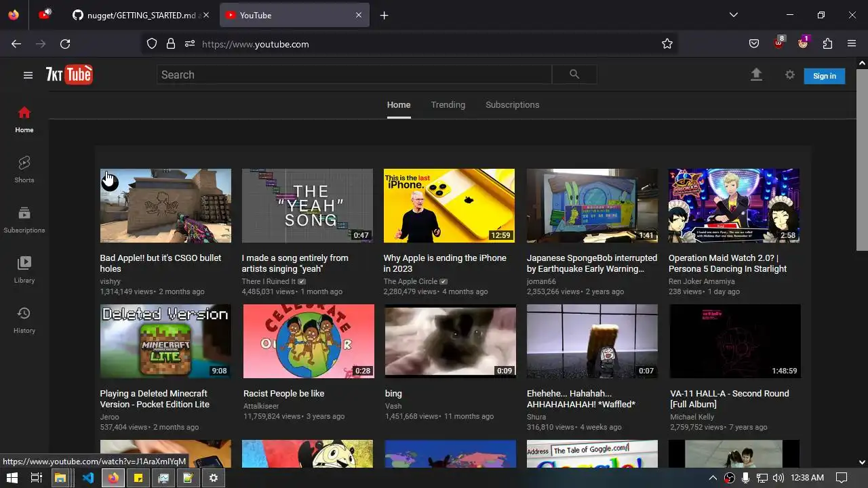Screen dimensions: 868x488
Task: Open VA-11 HALL-A album thumbnail
Action: pyautogui.click(x=735, y=341)
